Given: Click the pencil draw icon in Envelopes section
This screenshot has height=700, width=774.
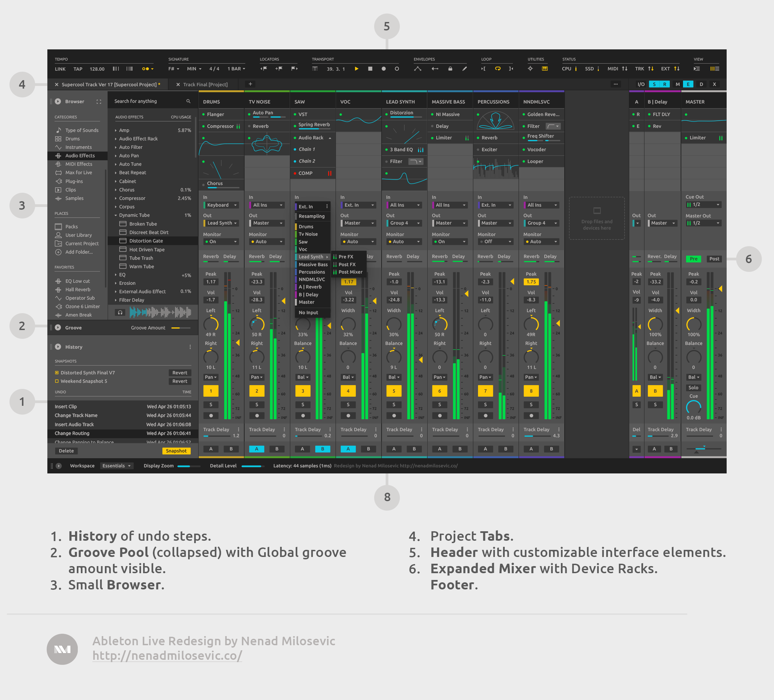Looking at the screenshot, I should click(x=464, y=69).
